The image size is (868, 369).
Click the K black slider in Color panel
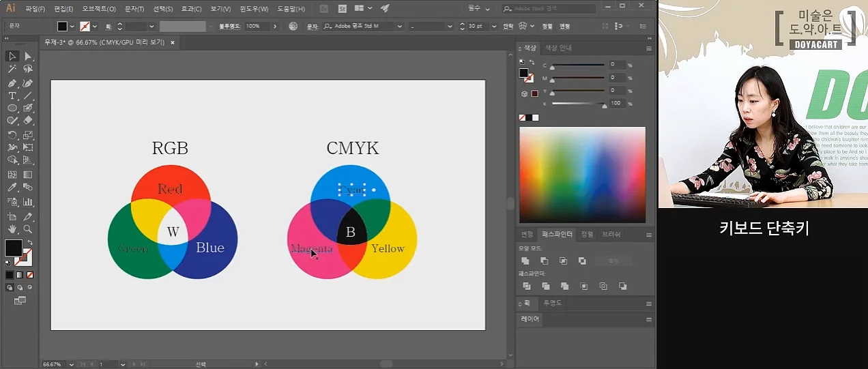tap(578, 104)
